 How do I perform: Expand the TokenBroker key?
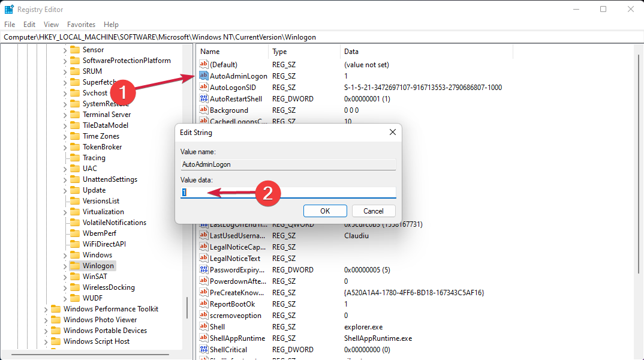pyautogui.click(x=65, y=147)
